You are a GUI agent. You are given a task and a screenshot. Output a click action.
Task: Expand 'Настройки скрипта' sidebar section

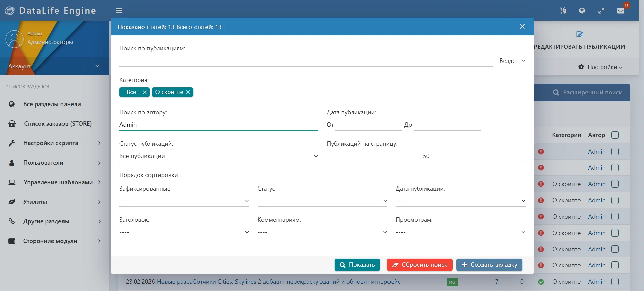[x=54, y=143]
